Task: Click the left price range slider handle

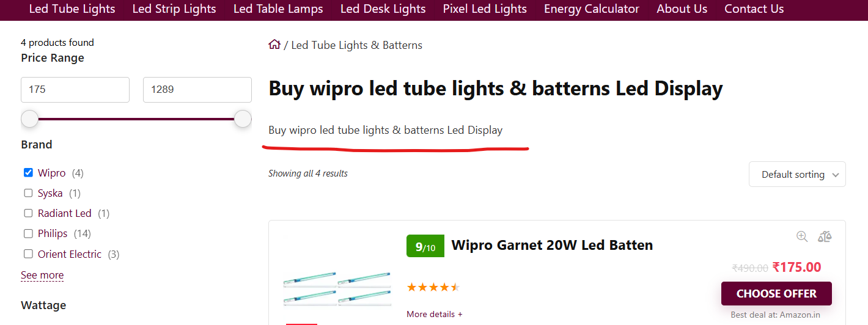Action: click(30, 119)
